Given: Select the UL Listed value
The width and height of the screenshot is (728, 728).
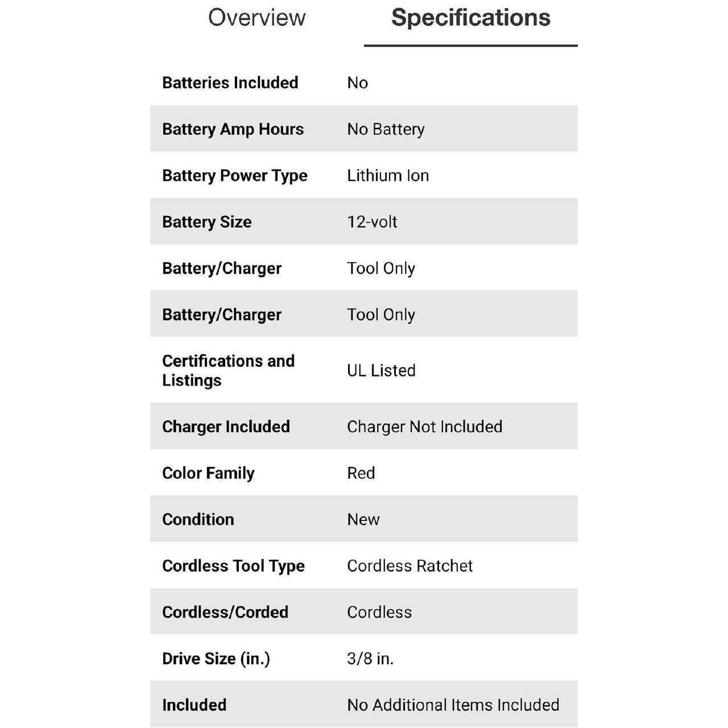Looking at the screenshot, I should pos(381,370).
